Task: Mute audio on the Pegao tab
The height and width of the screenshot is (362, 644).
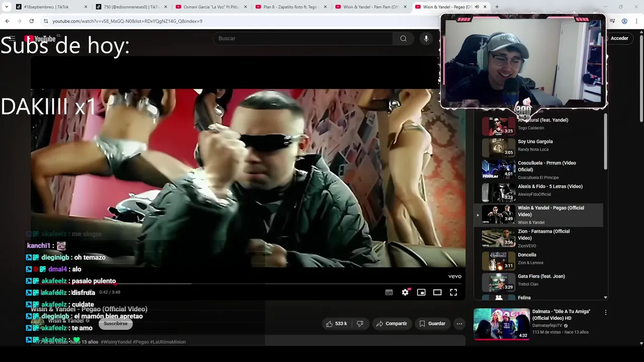Action: click(x=477, y=7)
